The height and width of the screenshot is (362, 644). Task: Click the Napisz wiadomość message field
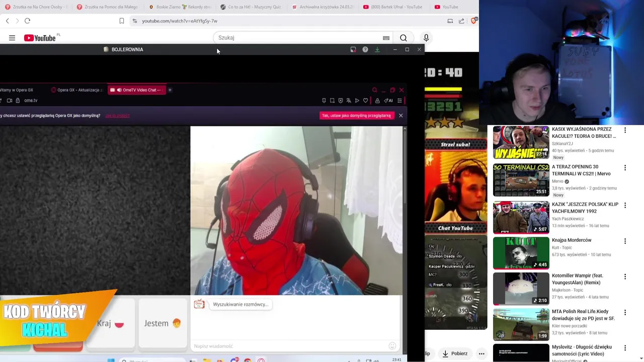click(x=289, y=346)
